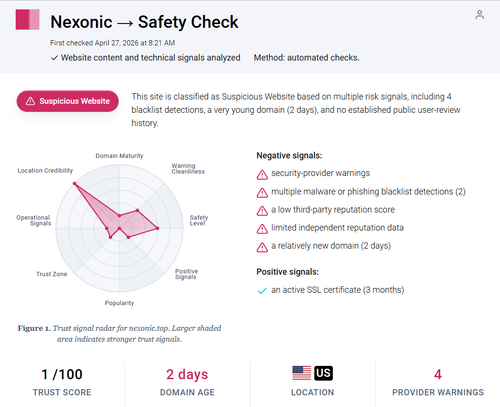This screenshot has height=407, width=500.
Task: Click warning icon beside security-provider warnings
Action: click(262, 174)
